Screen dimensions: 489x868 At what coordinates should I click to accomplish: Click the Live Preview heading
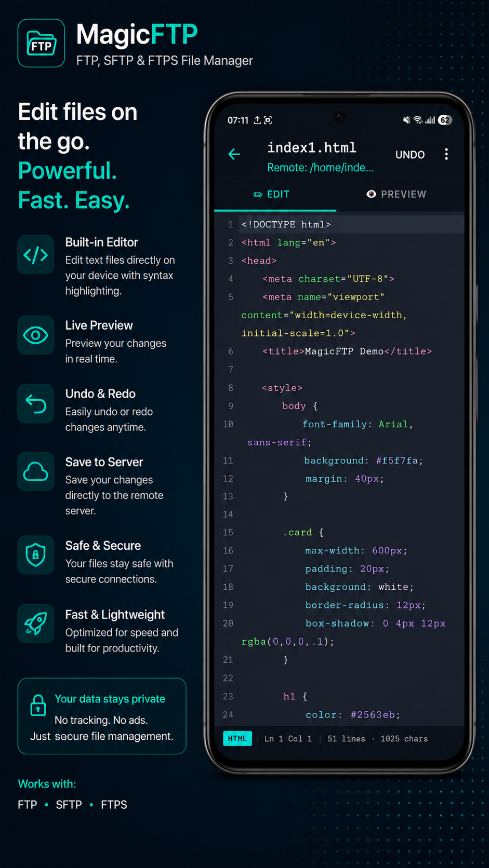[x=99, y=325]
